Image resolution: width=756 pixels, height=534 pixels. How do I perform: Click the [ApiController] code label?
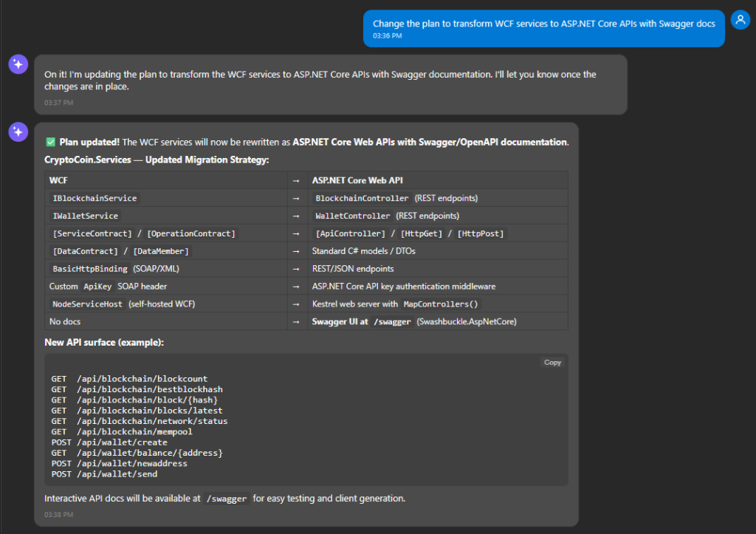(351, 233)
